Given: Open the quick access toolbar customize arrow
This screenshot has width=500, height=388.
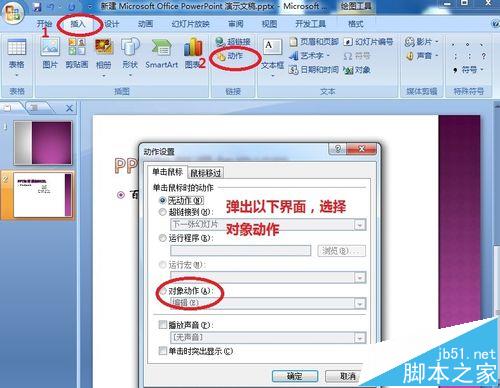Looking at the screenshot, I should coord(90,7).
